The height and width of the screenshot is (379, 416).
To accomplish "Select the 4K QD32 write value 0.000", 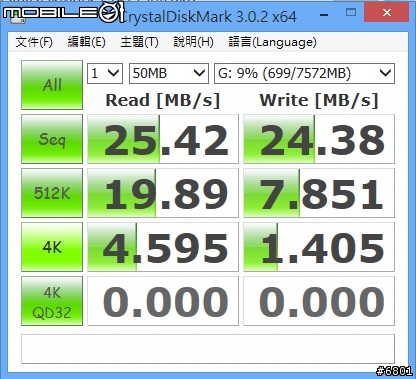I will pos(319,301).
